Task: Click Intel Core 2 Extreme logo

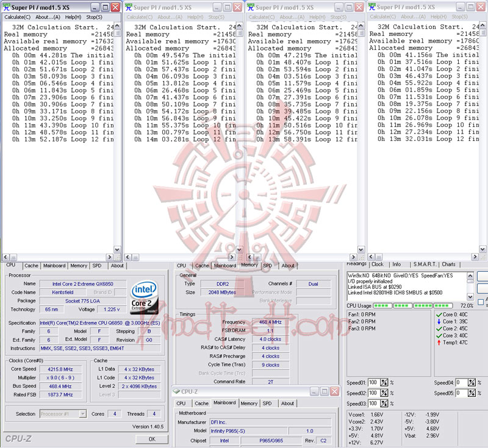Action: tap(144, 297)
